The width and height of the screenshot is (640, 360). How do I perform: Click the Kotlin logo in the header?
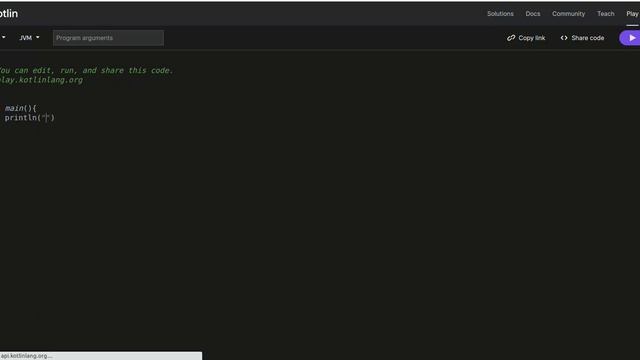point(9,13)
